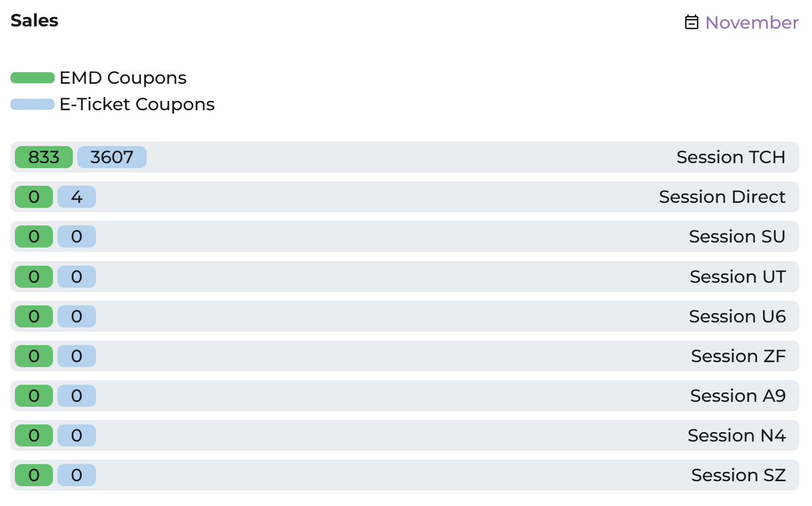812x506 pixels.
Task: Select the Session U6 row label
Action: pos(736,316)
